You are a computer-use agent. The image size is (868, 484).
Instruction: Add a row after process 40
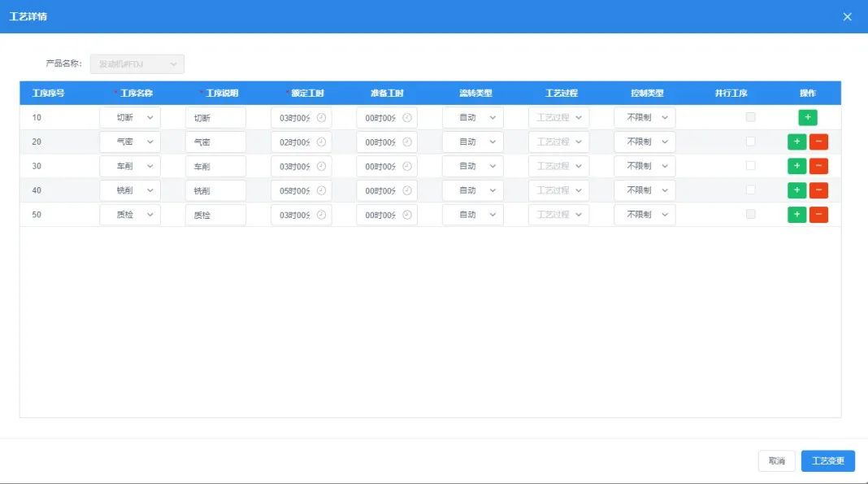click(796, 190)
